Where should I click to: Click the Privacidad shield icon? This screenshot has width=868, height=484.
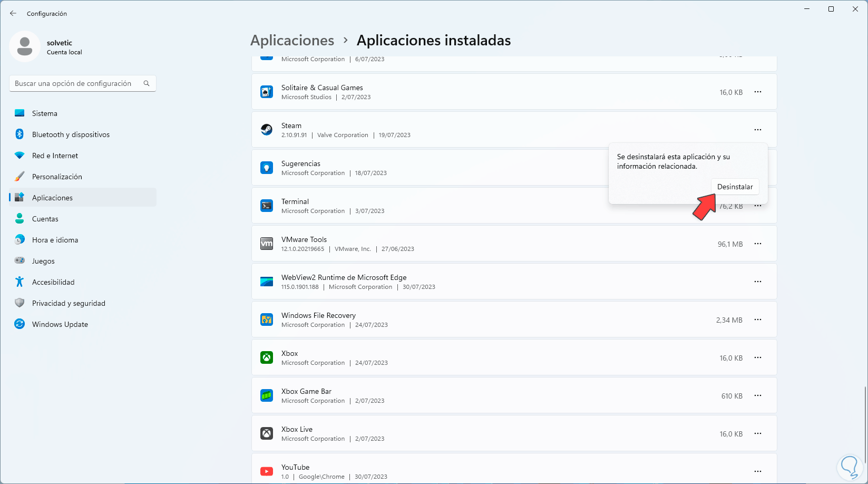pyautogui.click(x=19, y=303)
